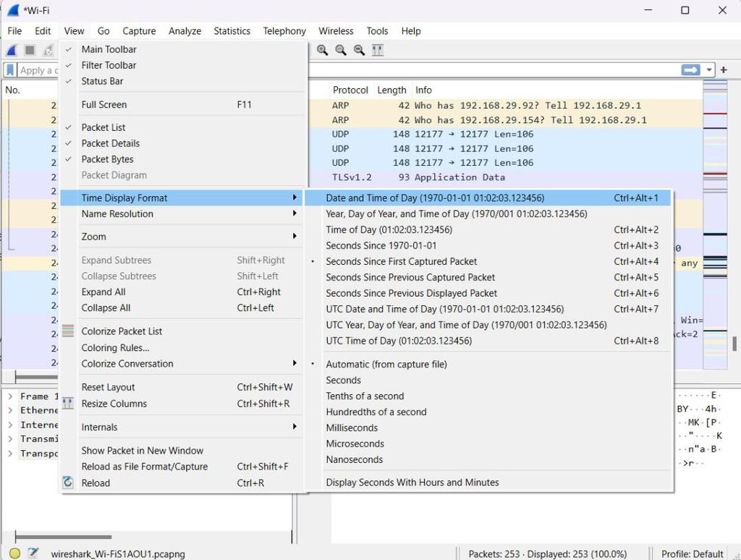Click the Reload icon in View menu
The height and width of the screenshot is (560, 741).
68,482
